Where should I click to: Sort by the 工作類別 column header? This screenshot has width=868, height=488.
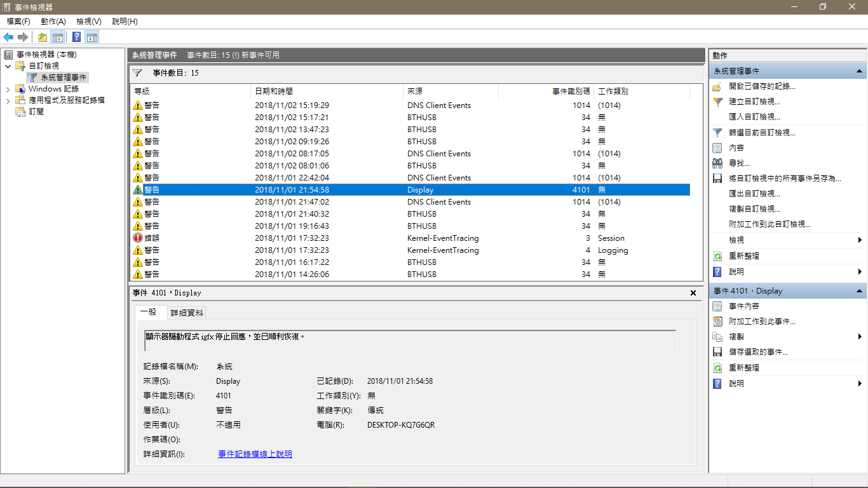642,91
